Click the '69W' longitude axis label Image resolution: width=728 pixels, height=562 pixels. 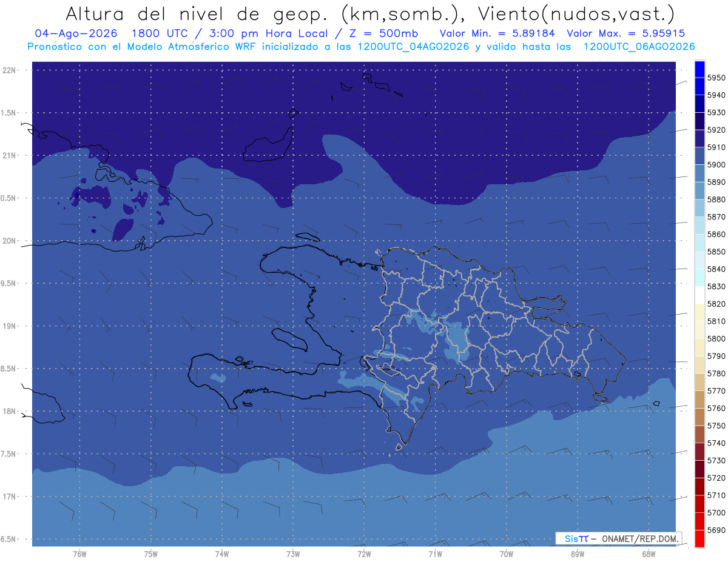(x=578, y=554)
